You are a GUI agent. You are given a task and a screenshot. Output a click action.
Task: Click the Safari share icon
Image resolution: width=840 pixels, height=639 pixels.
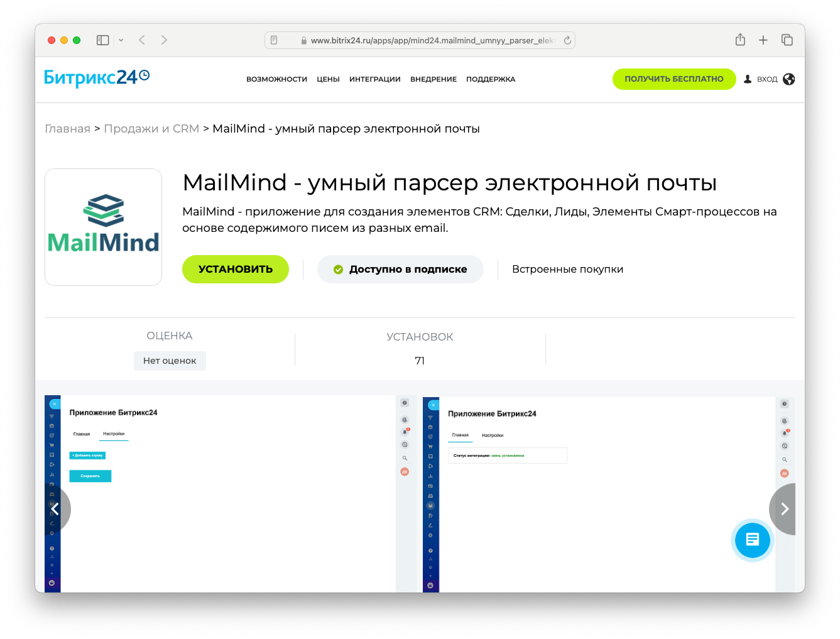739,40
